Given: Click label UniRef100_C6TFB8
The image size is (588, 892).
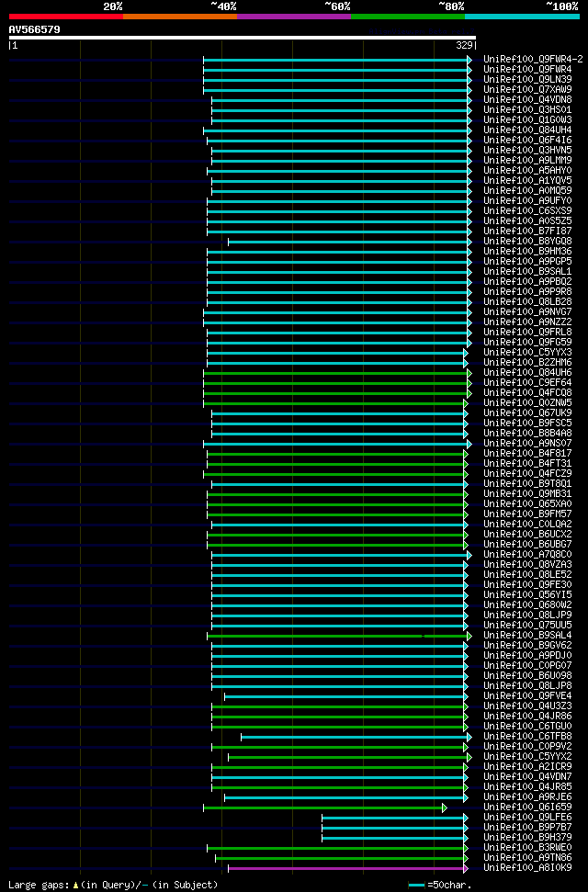Looking at the screenshot, I should [527, 736].
